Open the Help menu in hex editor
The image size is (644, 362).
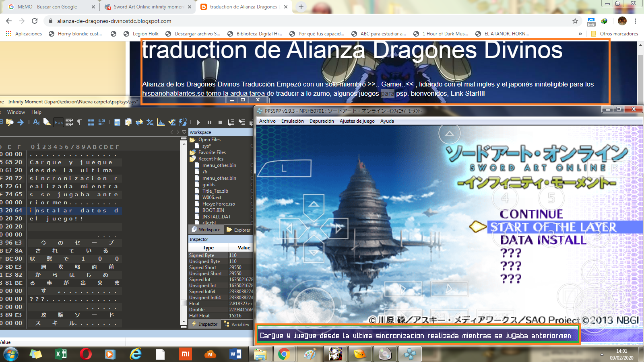pos(36,112)
